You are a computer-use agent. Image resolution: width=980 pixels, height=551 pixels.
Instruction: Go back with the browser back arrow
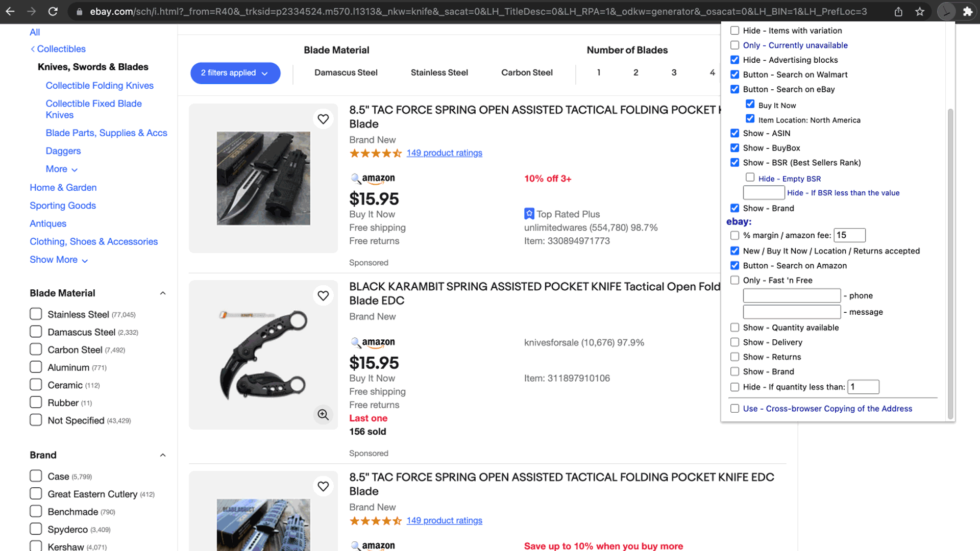point(10,11)
